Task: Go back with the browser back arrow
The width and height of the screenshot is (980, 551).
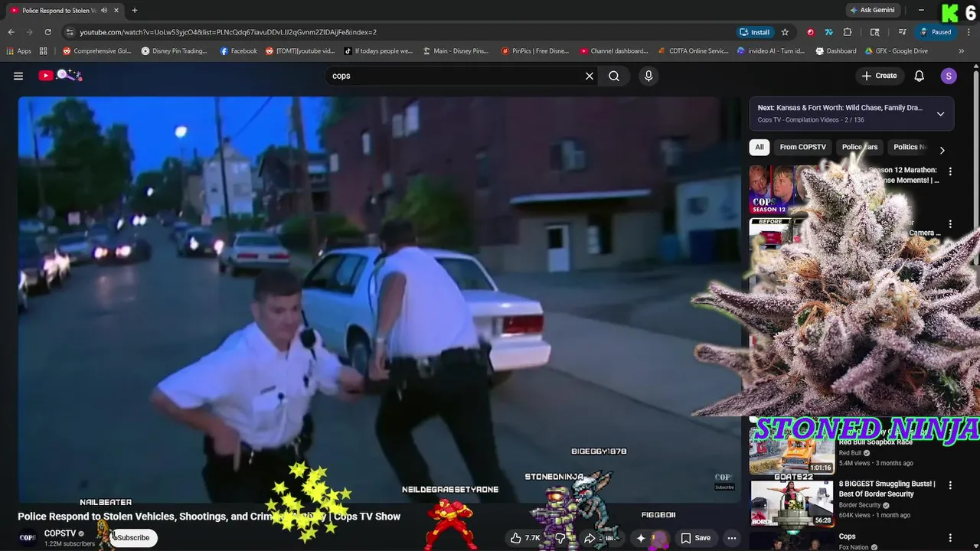Action: point(11,32)
